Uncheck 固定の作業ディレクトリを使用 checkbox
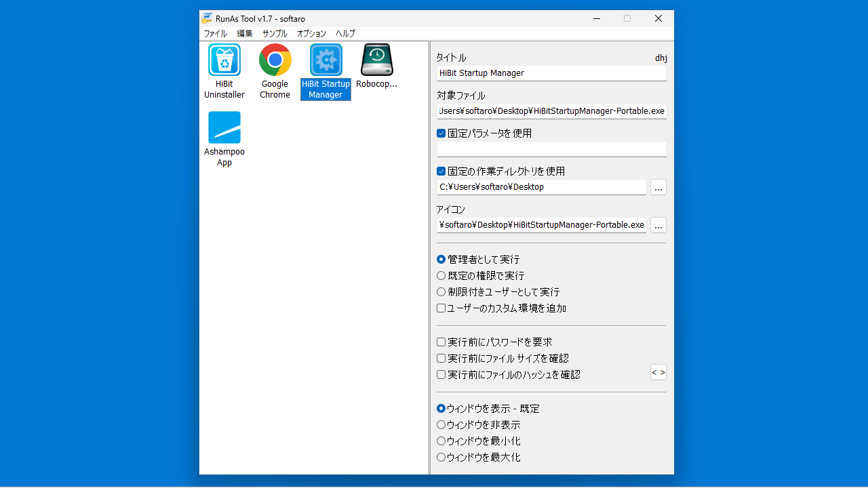This screenshot has width=868, height=488. [441, 171]
